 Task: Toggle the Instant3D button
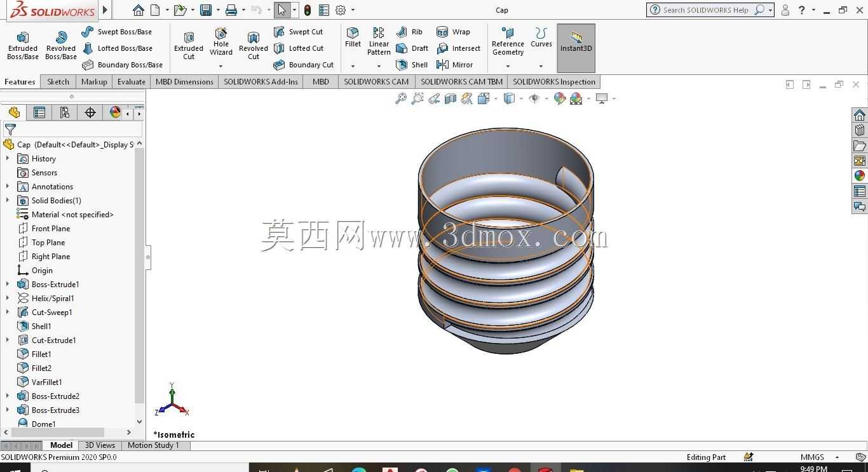[x=576, y=48]
